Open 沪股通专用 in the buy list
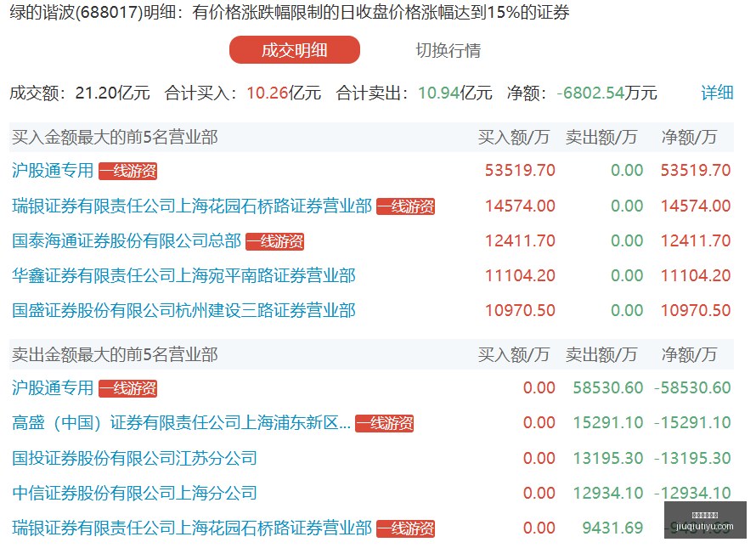This screenshot has height=548, width=756. 53,170
